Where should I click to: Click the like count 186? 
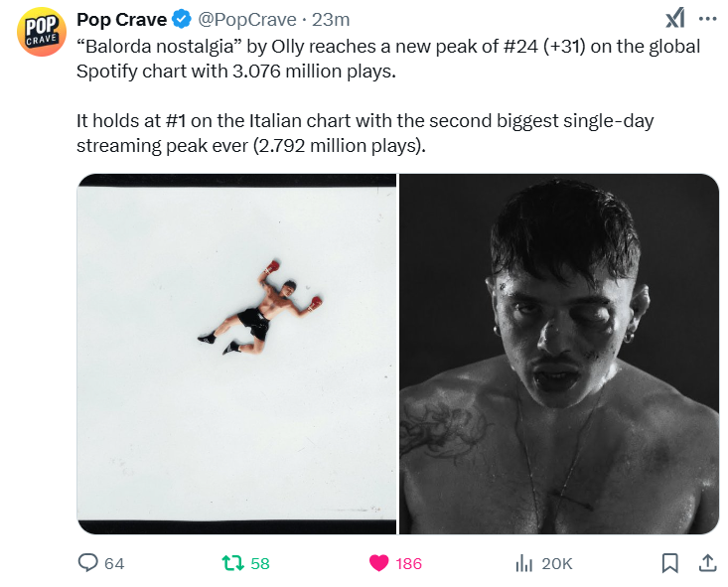[408, 563]
